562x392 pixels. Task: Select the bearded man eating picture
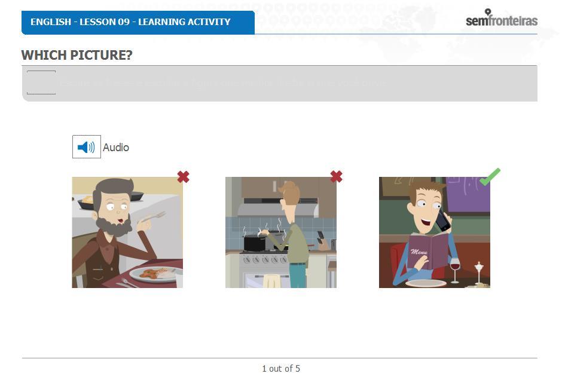tap(127, 232)
